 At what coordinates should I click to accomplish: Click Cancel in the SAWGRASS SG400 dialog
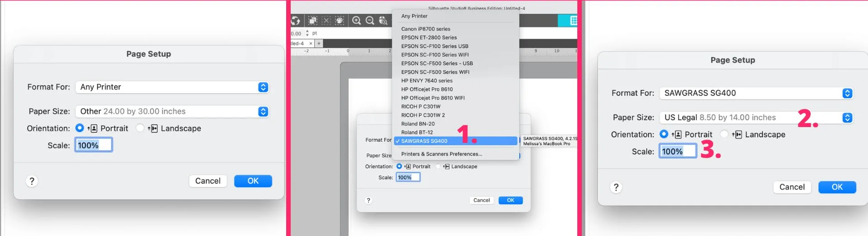tap(792, 187)
